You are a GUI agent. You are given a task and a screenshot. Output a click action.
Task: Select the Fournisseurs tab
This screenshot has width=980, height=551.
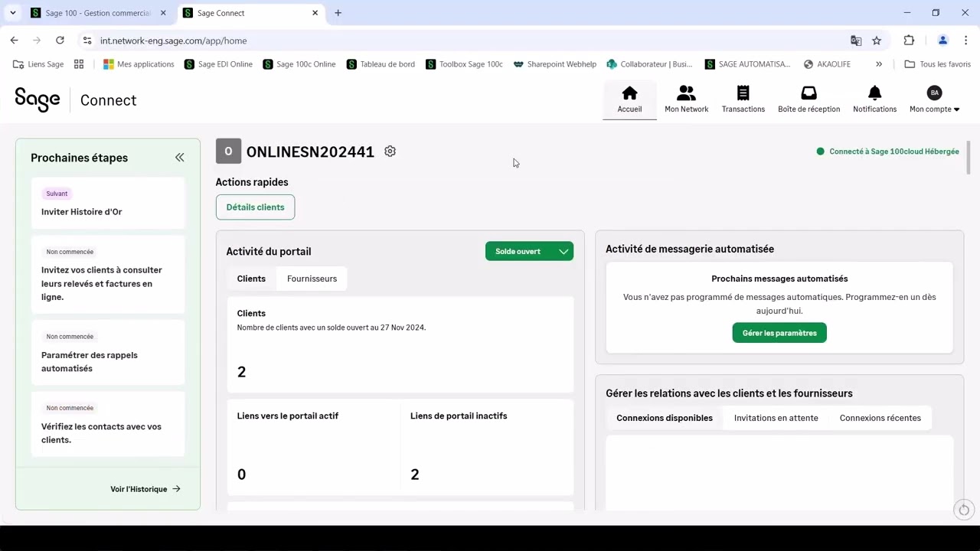[x=312, y=279]
